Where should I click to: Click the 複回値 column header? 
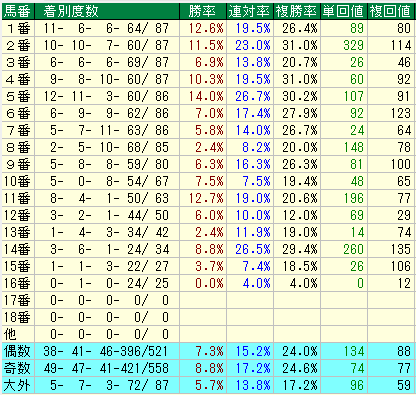pyautogui.click(x=391, y=11)
